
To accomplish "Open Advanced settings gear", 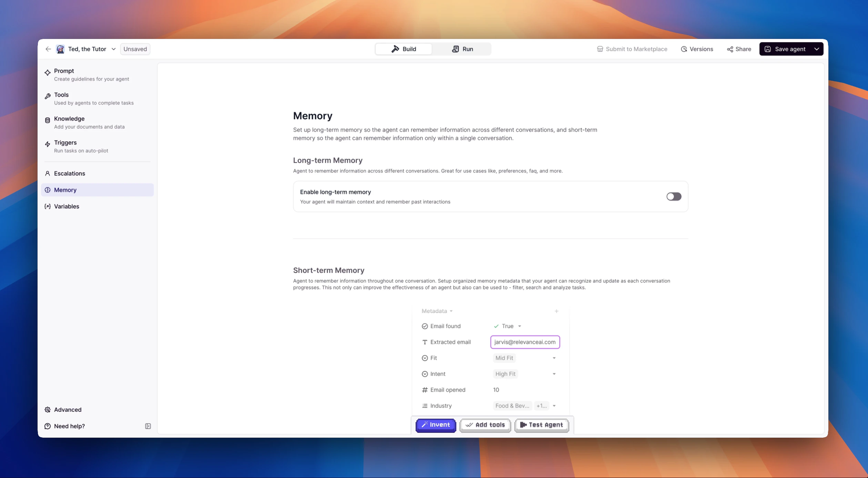I will pyautogui.click(x=48, y=410).
